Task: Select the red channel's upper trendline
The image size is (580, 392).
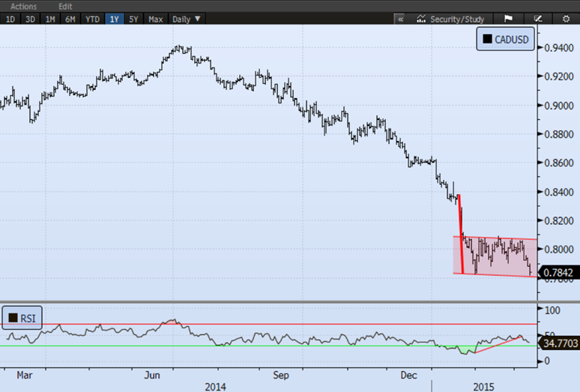Action: [495, 238]
